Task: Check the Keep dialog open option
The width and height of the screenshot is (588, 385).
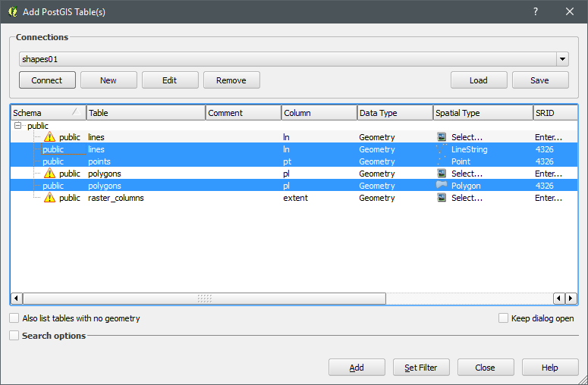Action: (x=503, y=318)
